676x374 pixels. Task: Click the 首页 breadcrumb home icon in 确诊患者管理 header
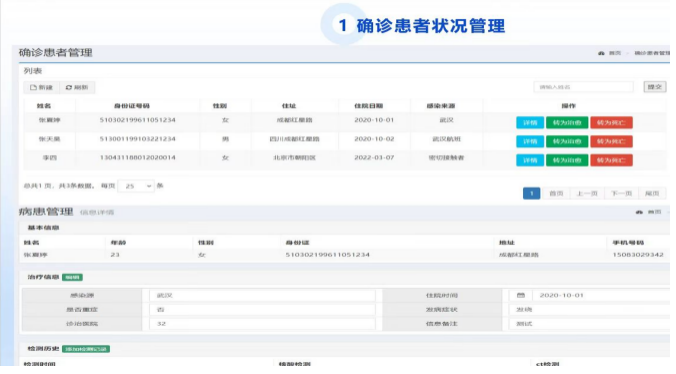(601, 53)
